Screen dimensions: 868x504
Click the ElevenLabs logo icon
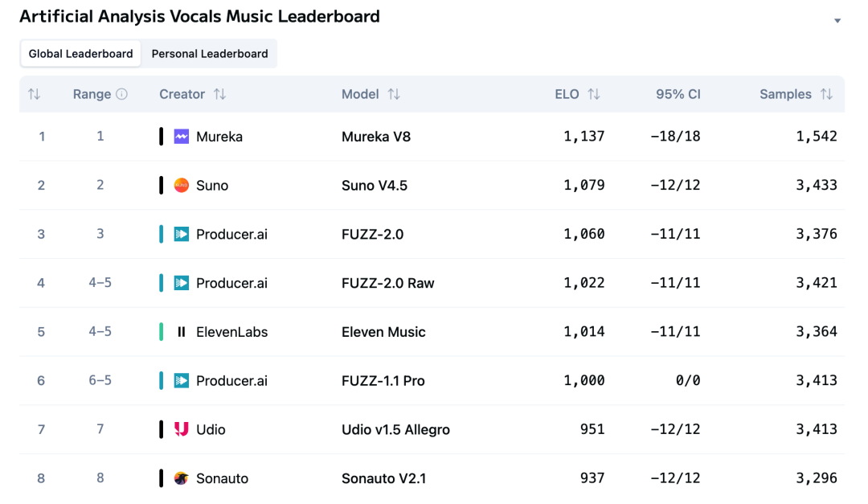click(182, 332)
